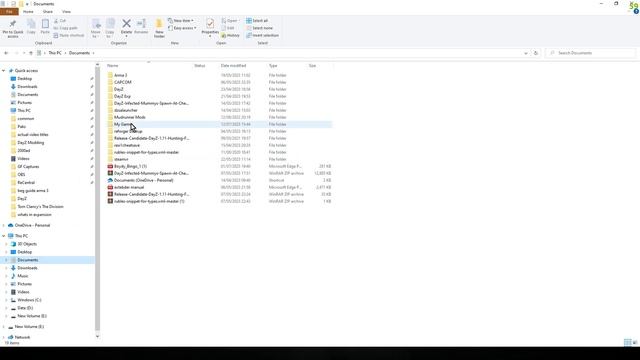Switch to the Share ribbon tab
This screenshot has height=360, width=640.
click(x=48, y=12)
